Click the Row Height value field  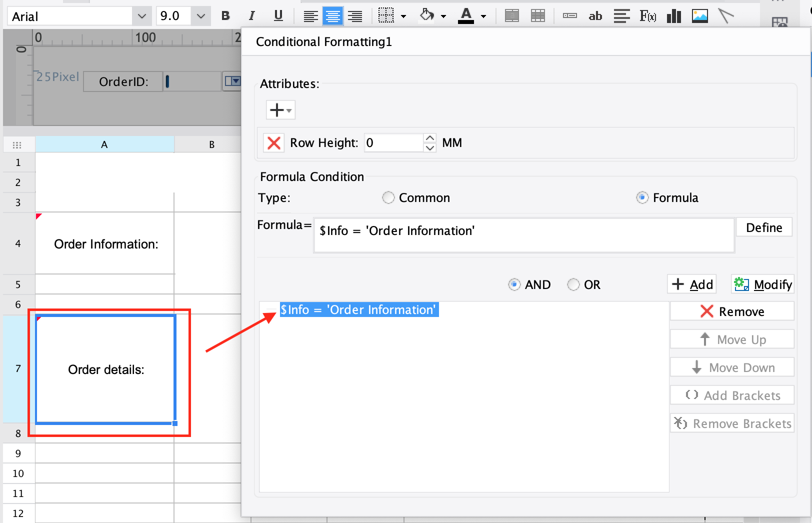tap(394, 143)
